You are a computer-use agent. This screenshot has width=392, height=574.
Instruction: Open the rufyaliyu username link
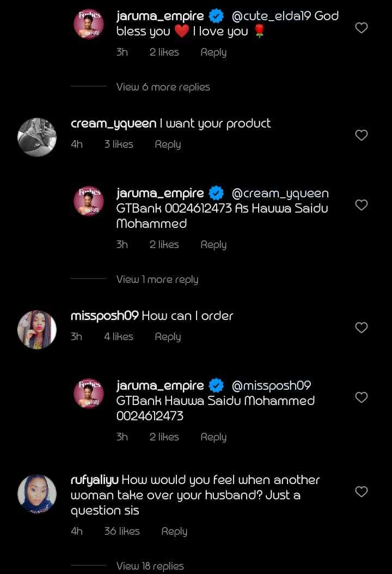click(95, 480)
